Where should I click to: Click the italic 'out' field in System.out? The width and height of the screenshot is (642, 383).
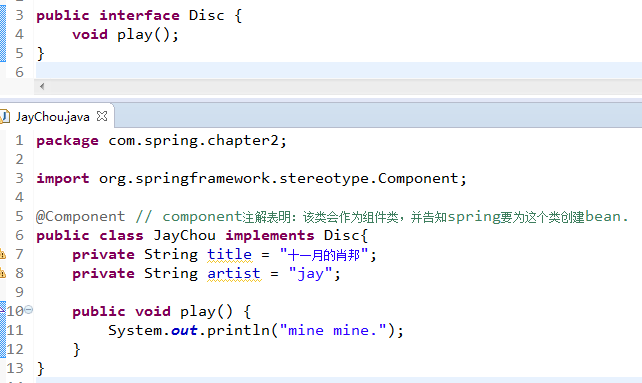[x=184, y=330]
